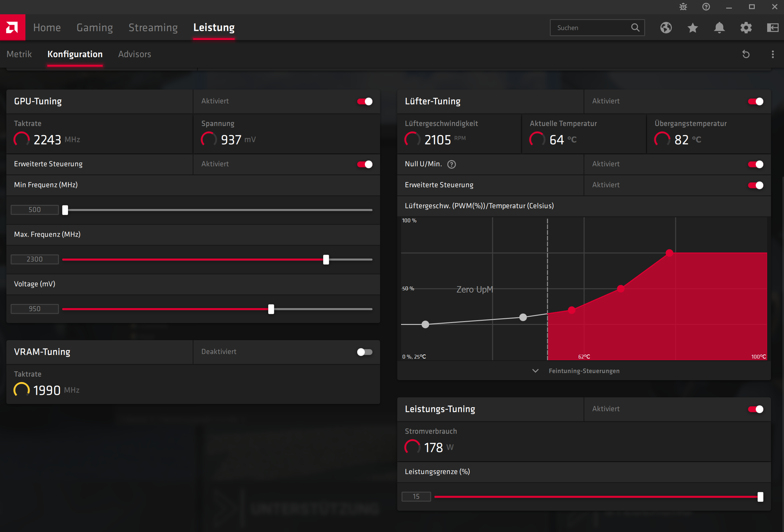Open the notifications bell icon

click(x=719, y=28)
